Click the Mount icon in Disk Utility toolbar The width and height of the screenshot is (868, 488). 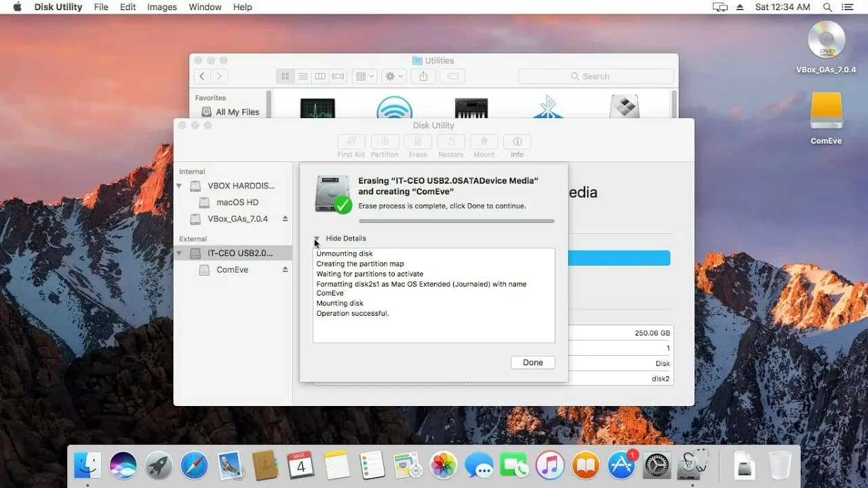click(x=484, y=145)
